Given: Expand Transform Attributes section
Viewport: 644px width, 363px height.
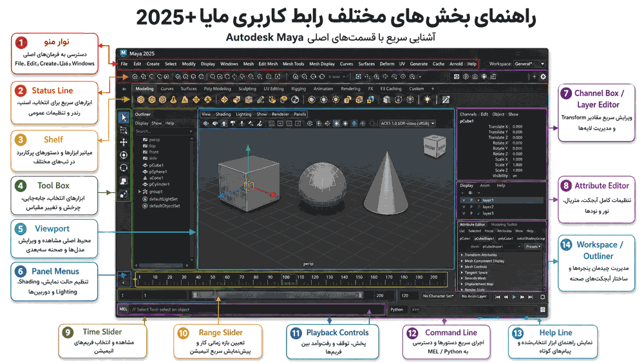Looking at the screenshot, I should pos(462,255).
